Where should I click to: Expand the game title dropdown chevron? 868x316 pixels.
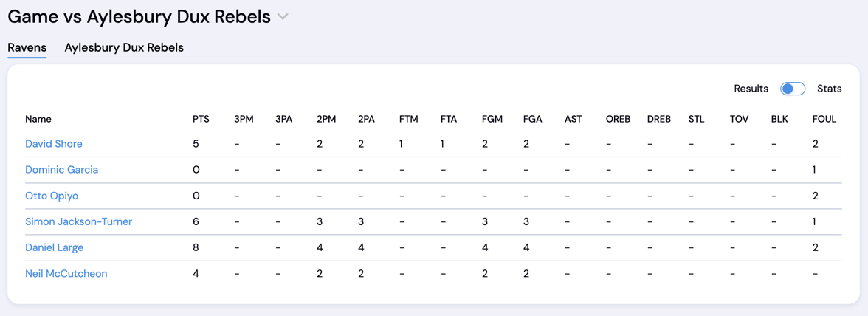coord(283,17)
